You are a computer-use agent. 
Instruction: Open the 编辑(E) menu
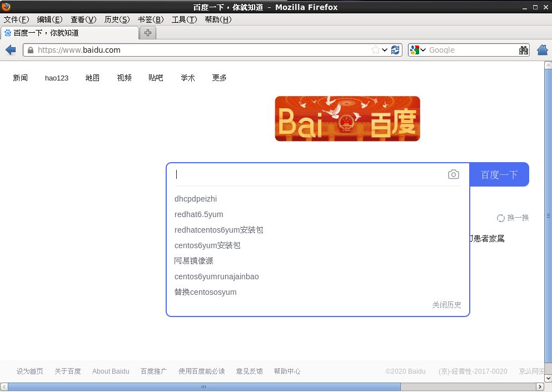pos(49,19)
